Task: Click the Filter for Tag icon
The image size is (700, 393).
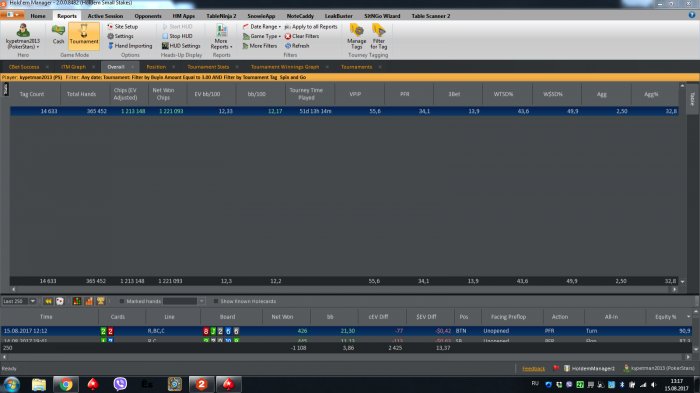Action: pos(379,37)
